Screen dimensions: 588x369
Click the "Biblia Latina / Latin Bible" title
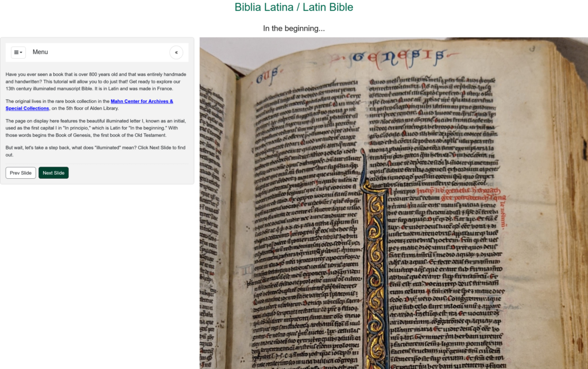(294, 7)
